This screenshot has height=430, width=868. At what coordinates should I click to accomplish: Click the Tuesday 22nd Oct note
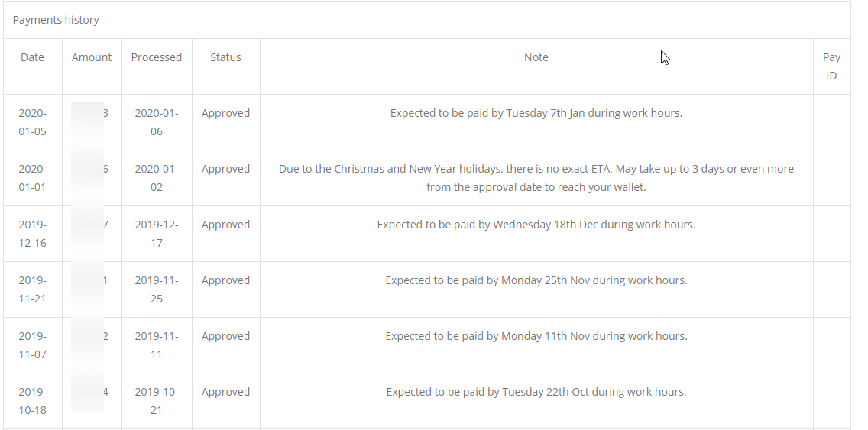(536, 393)
